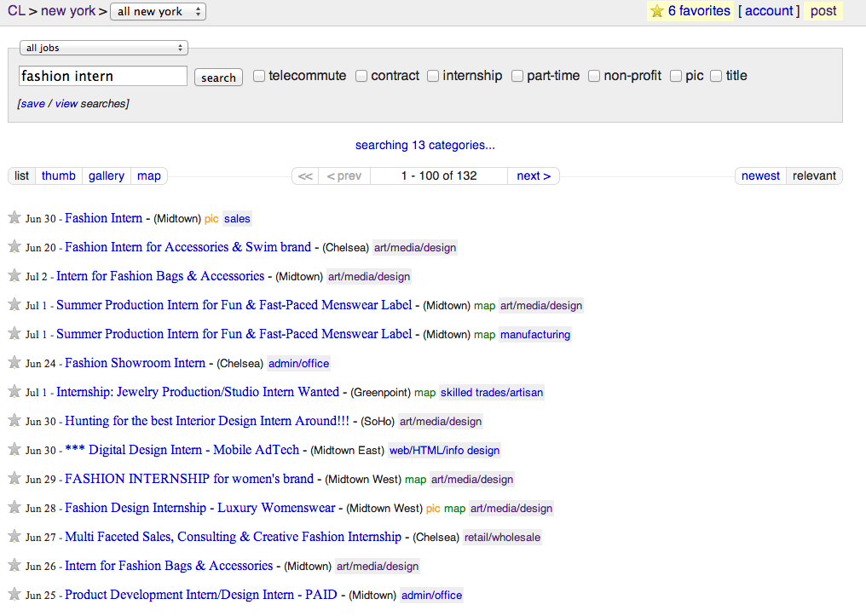
Task: Enable the telecommute checkbox
Action: pos(259,76)
